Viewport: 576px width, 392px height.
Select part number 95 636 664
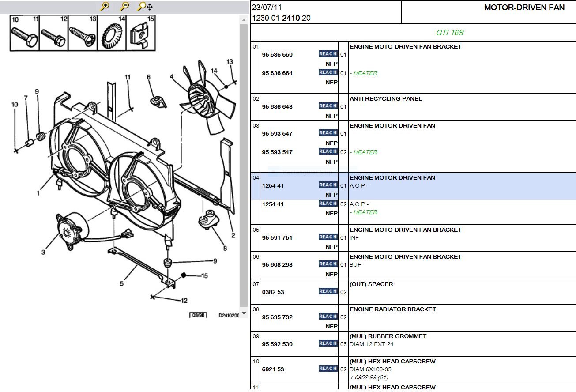[x=277, y=73]
